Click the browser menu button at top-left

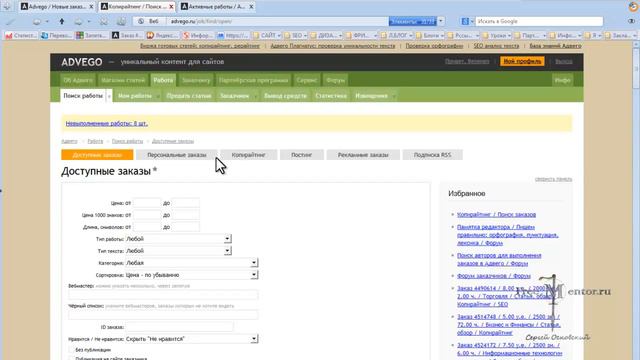(x=7, y=6)
